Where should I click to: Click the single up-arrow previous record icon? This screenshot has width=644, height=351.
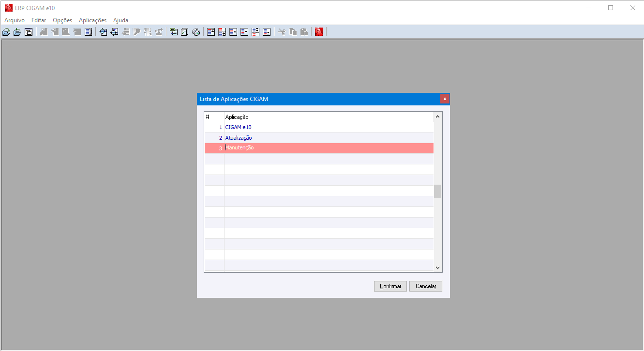234,32
